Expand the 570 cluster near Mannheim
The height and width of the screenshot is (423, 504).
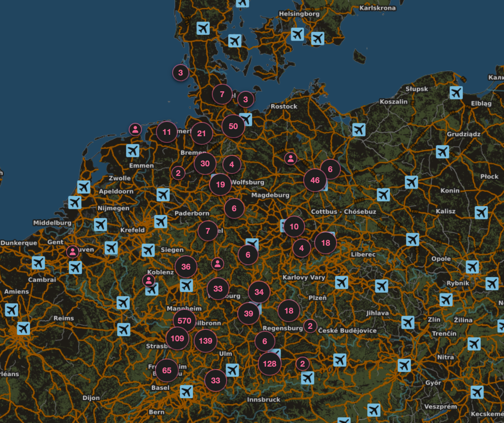(184, 321)
